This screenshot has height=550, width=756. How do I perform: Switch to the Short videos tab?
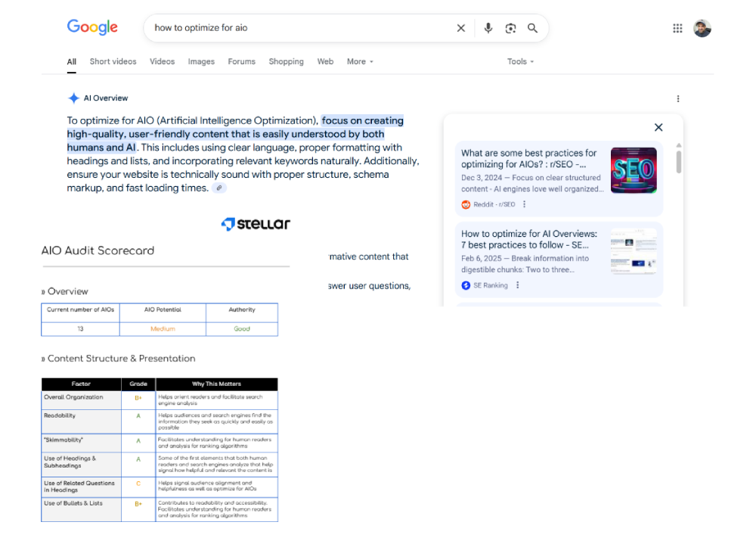[113, 62]
